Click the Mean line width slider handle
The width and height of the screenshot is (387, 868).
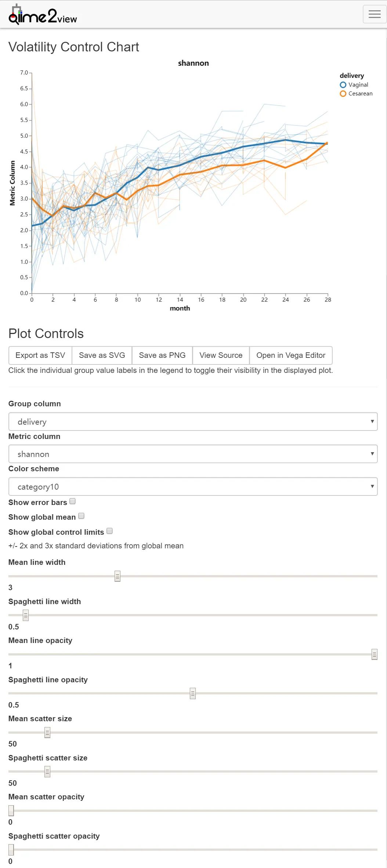click(x=117, y=576)
